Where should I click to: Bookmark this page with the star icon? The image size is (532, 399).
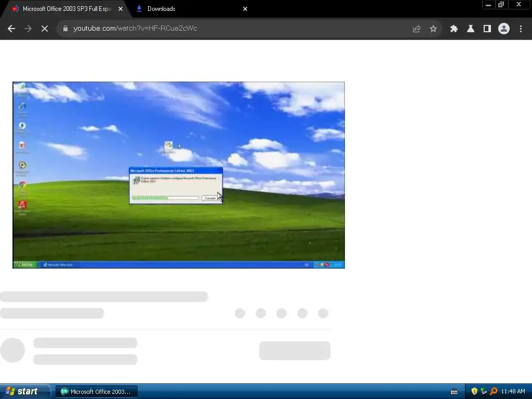point(433,29)
